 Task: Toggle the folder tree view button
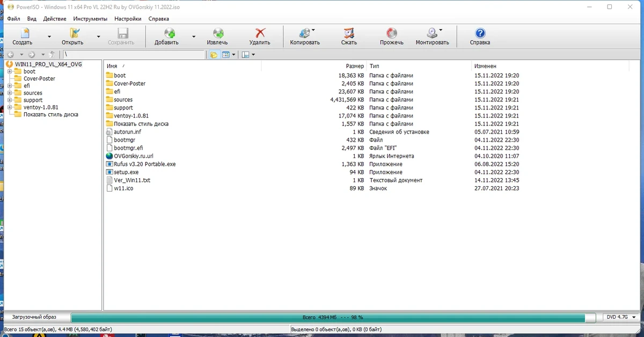point(214,55)
